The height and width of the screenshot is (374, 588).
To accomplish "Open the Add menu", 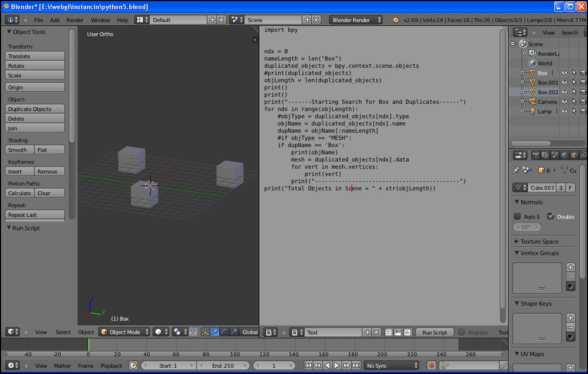I will click(55, 20).
